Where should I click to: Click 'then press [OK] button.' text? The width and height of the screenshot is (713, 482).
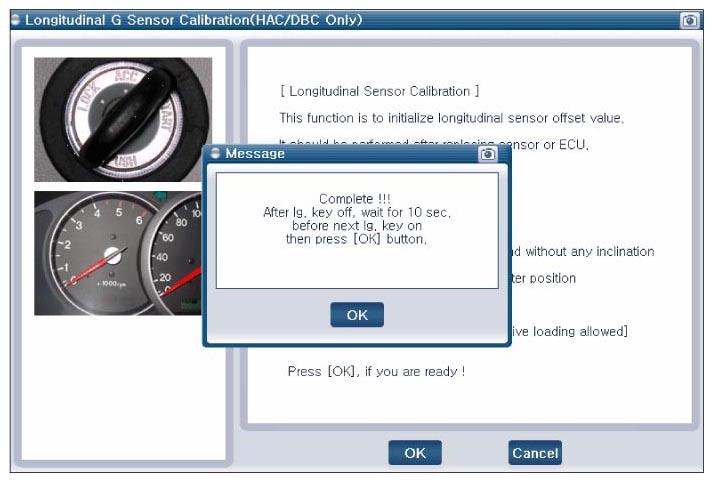click(x=356, y=239)
